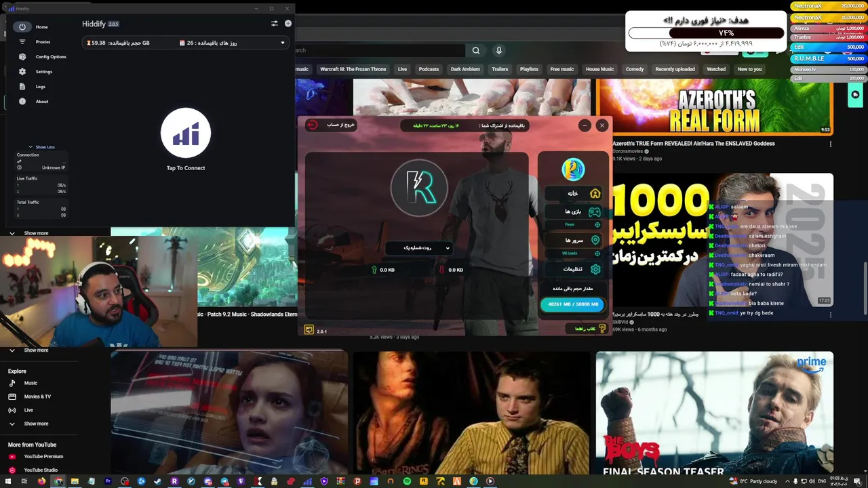The width and height of the screenshot is (868, 488).
Task: Collapse Hiddify stats with Show Less
Action: pos(41,147)
